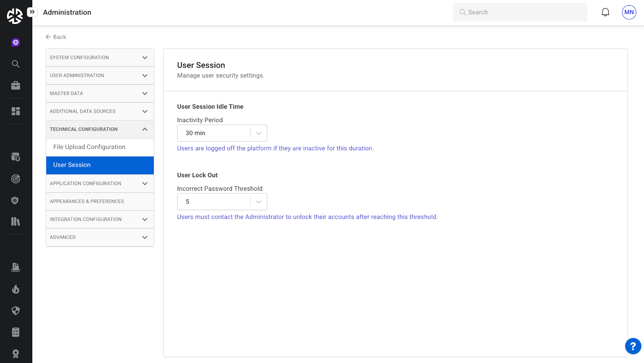
Task: Open the library books sidebar icon
Action: (x=16, y=221)
